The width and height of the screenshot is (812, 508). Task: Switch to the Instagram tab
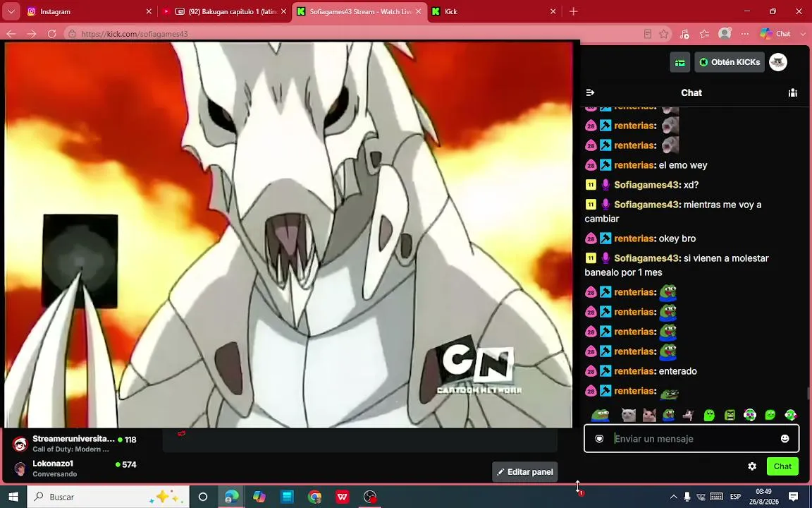(x=88, y=11)
